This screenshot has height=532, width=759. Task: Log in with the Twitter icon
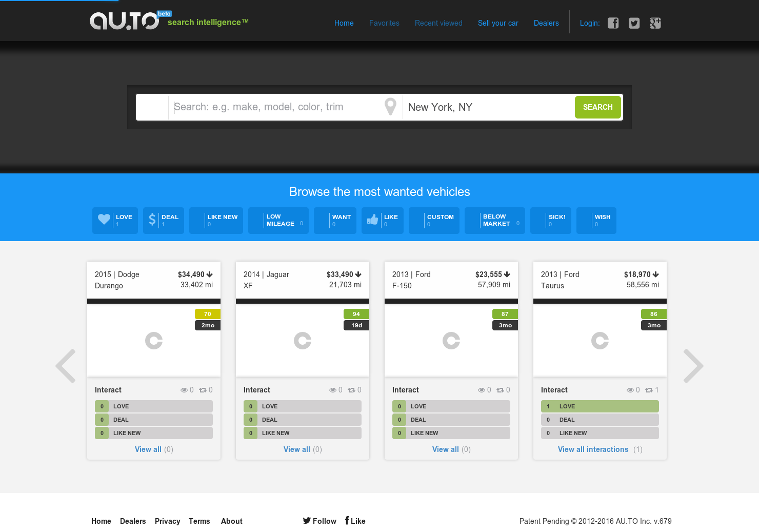click(x=634, y=23)
